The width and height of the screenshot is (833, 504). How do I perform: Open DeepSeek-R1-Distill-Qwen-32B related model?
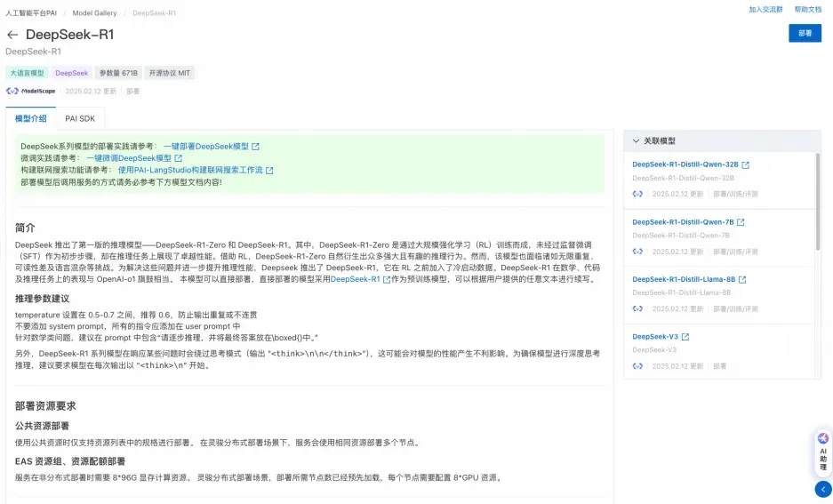685,164
